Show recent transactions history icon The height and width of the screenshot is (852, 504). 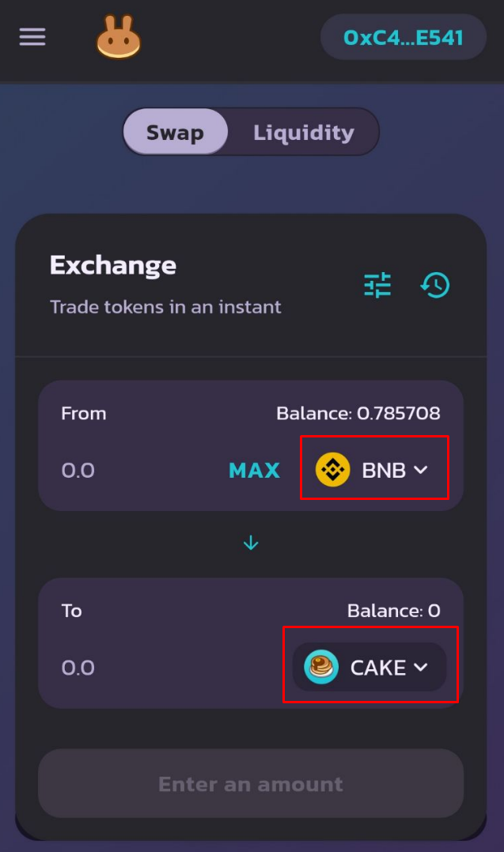coord(435,285)
